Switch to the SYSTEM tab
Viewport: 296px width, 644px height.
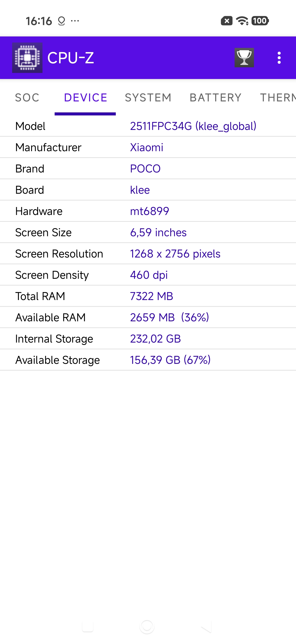click(x=148, y=97)
